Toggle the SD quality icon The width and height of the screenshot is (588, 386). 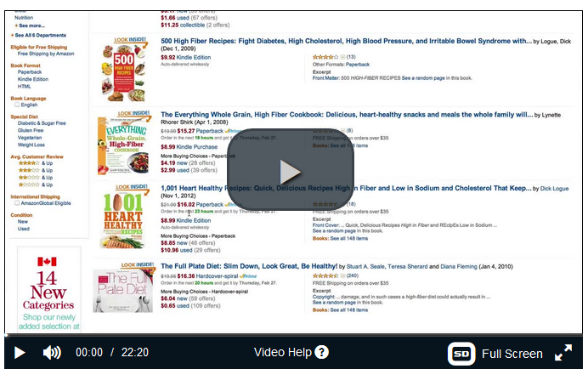[x=461, y=354]
